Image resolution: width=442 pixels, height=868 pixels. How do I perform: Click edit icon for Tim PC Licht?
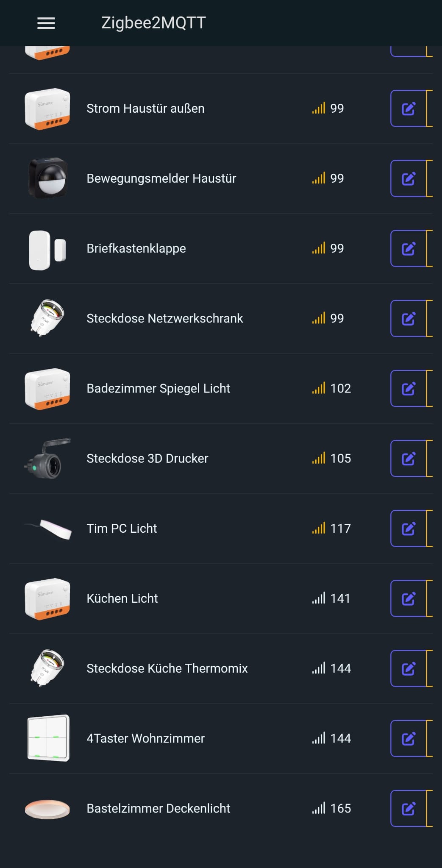click(408, 529)
